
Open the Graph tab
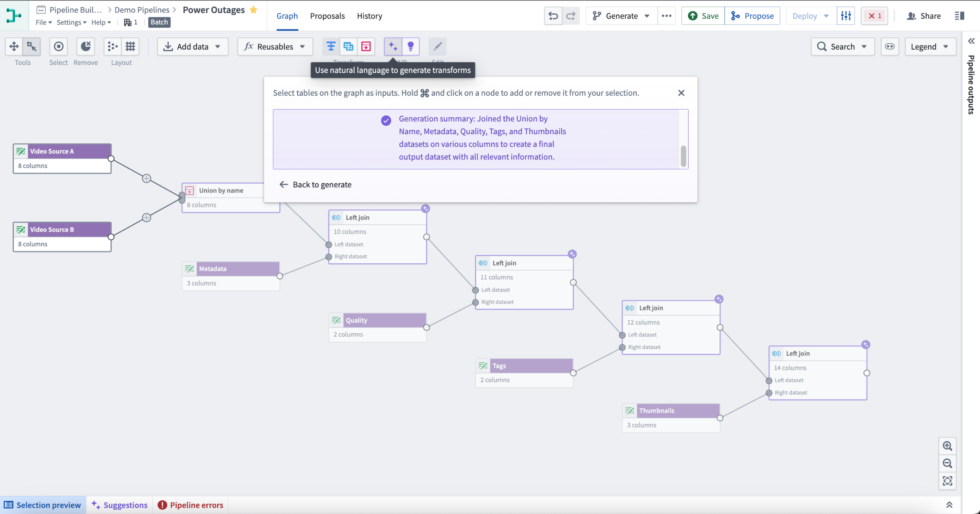coord(287,15)
